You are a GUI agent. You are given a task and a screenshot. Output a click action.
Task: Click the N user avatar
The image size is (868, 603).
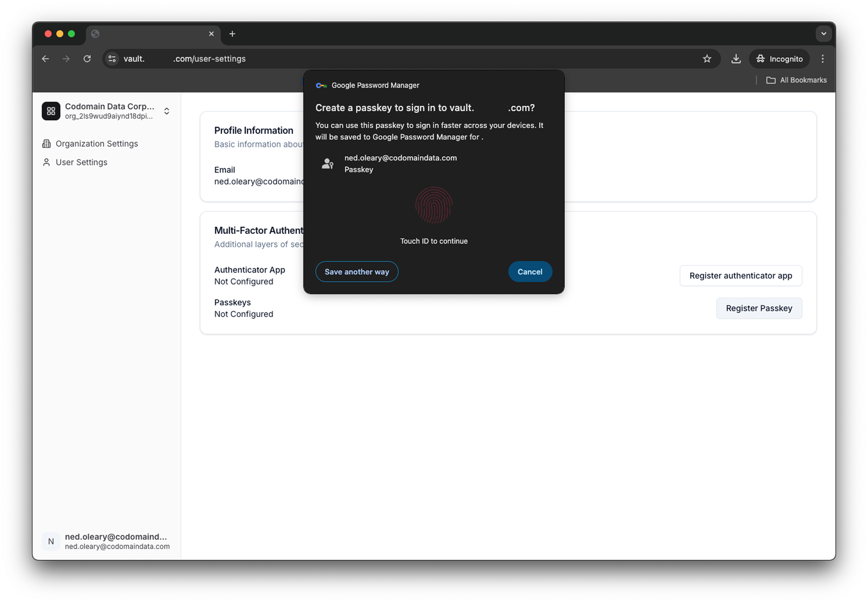[51, 541]
